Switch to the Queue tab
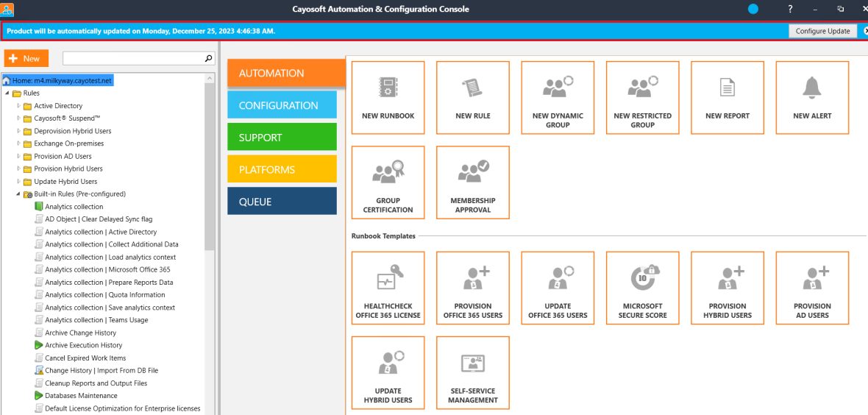868x415 pixels. pyautogui.click(x=282, y=202)
